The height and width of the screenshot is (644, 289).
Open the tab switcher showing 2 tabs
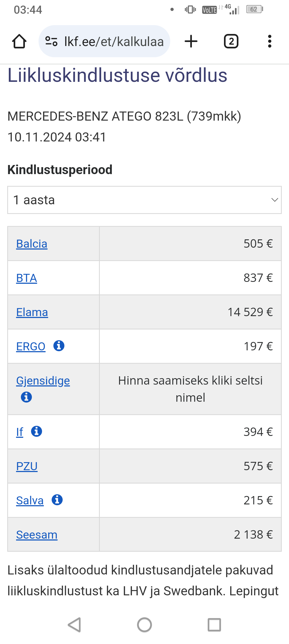click(231, 41)
